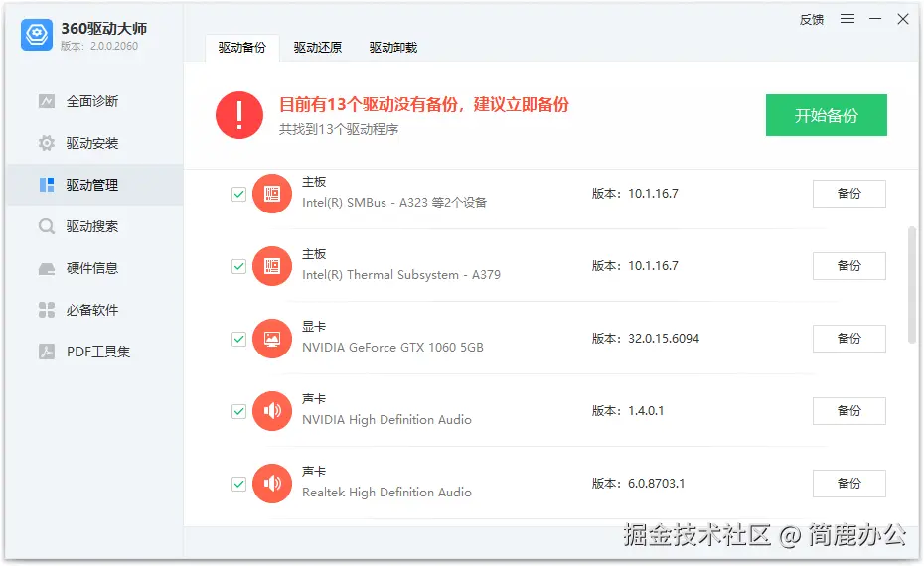Click the red 目前有13个驱动没有备份 warning headline
Image resolution: width=924 pixels, height=566 pixels.
[424, 105]
